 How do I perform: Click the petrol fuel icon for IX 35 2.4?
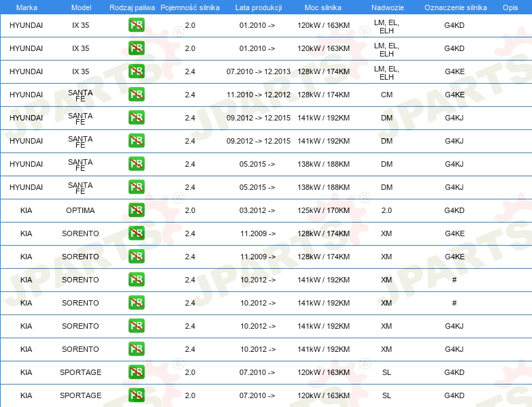(136, 71)
